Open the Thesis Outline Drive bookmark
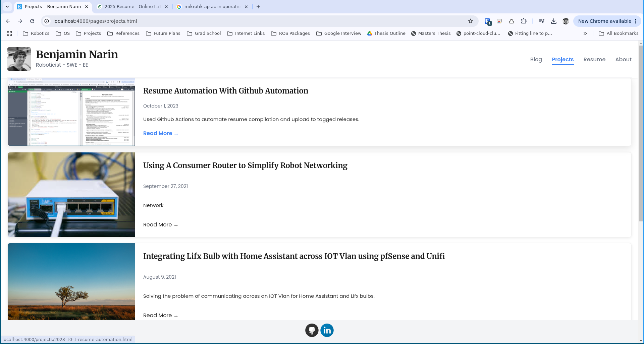Image resolution: width=644 pixels, height=344 pixels. (x=386, y=33)
